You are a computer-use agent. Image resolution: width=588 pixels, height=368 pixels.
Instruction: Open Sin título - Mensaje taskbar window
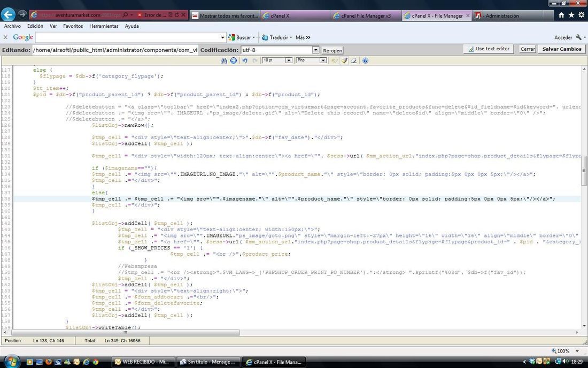tap(209, 362)
